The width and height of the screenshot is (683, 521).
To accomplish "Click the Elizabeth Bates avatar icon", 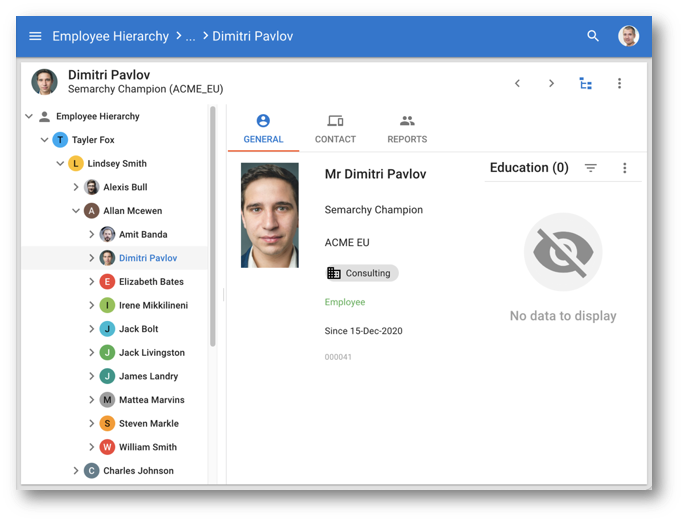I will click(x=107, y=281).
